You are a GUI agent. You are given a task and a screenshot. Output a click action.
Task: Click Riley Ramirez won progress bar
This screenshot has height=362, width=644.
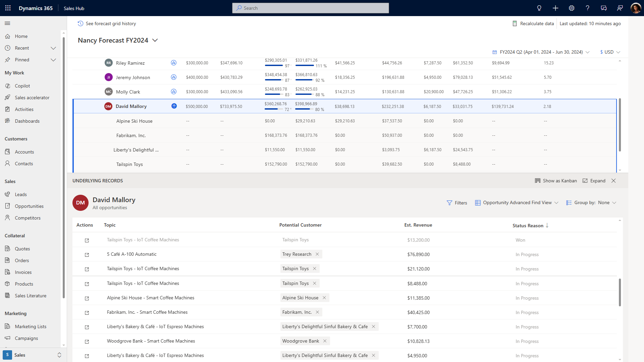click(274, 66)
